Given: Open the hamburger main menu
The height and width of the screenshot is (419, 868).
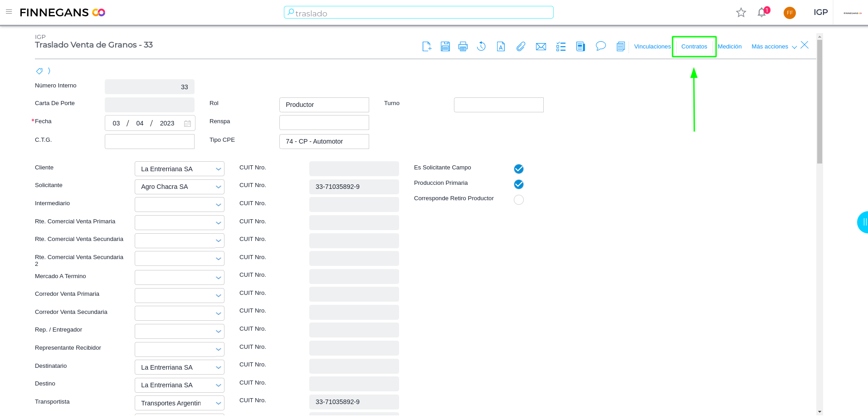Looking at the screenshot, I should (9, 12).
